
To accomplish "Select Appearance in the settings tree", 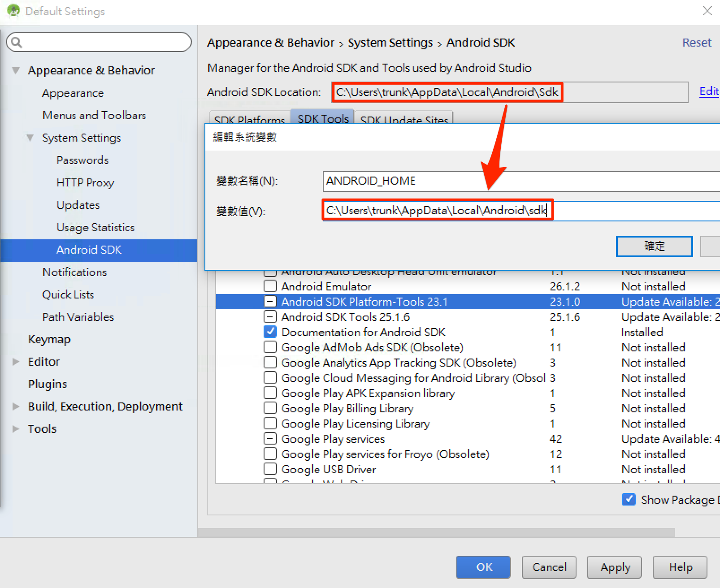I will coord(73,93).
